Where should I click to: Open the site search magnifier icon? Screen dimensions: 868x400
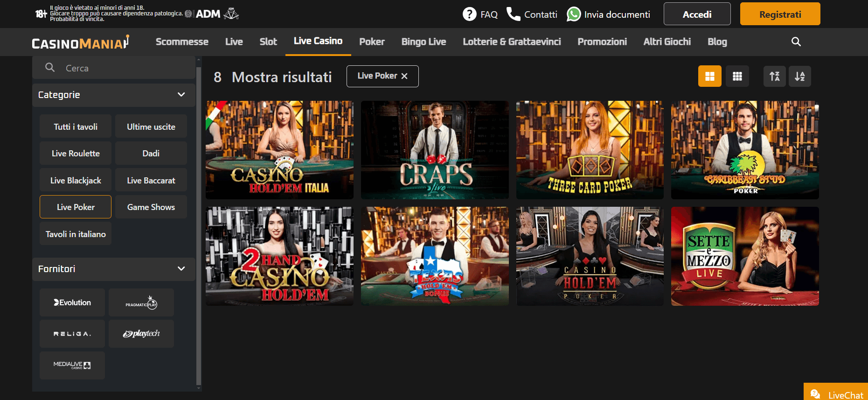(x=796, y=42)
